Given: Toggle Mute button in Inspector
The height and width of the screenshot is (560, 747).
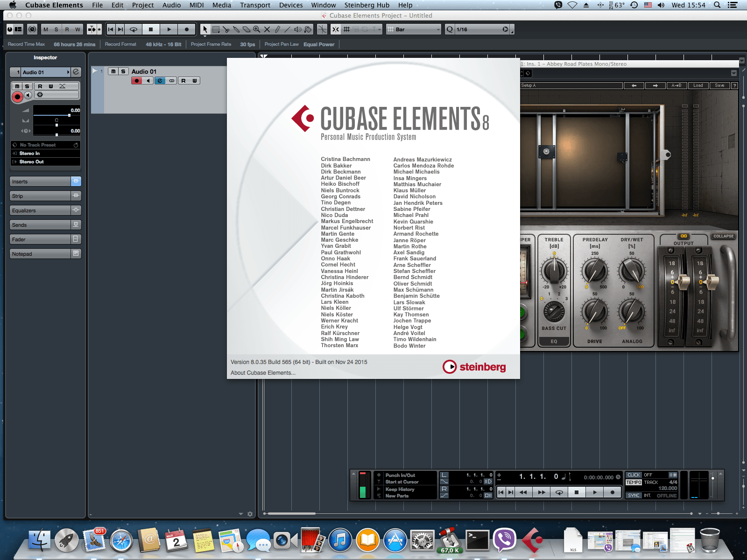Looking at the screenshot, I should click(17, 86).
